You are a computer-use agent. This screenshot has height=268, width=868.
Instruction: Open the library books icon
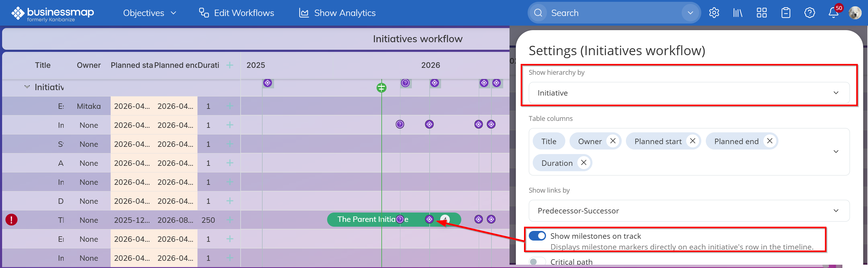pos(737,13)
